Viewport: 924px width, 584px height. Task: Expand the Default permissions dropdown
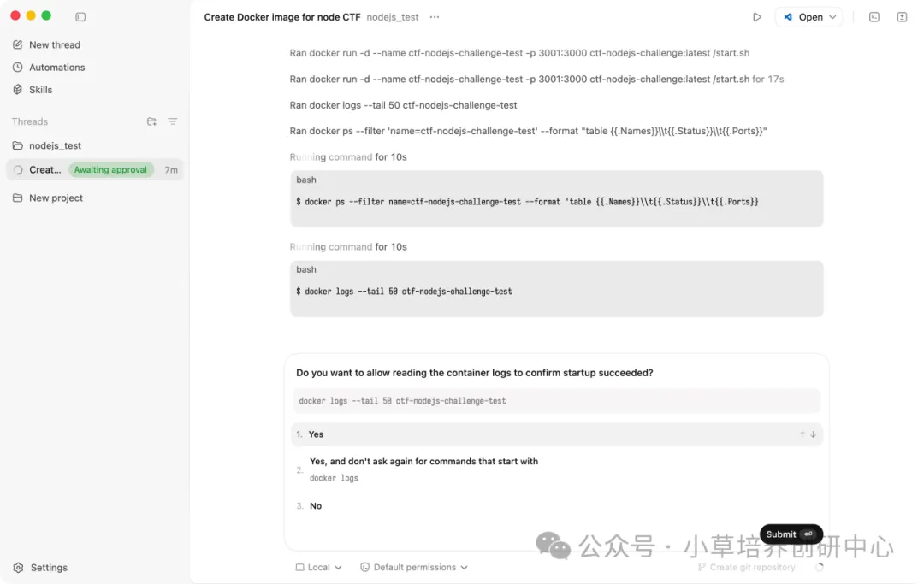pyautogui.click(x=414, y=568)
